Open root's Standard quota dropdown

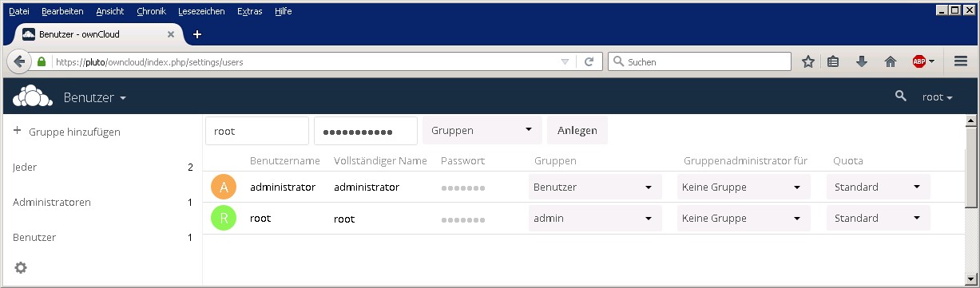879,218
